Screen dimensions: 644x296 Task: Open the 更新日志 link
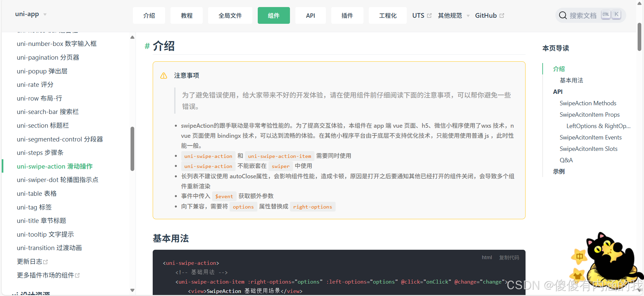(32, 261)
